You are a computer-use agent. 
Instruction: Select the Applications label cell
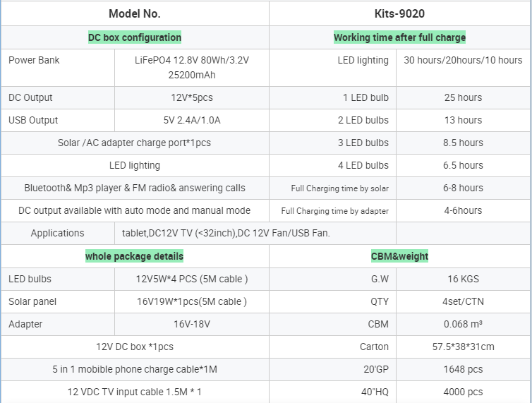57,233
